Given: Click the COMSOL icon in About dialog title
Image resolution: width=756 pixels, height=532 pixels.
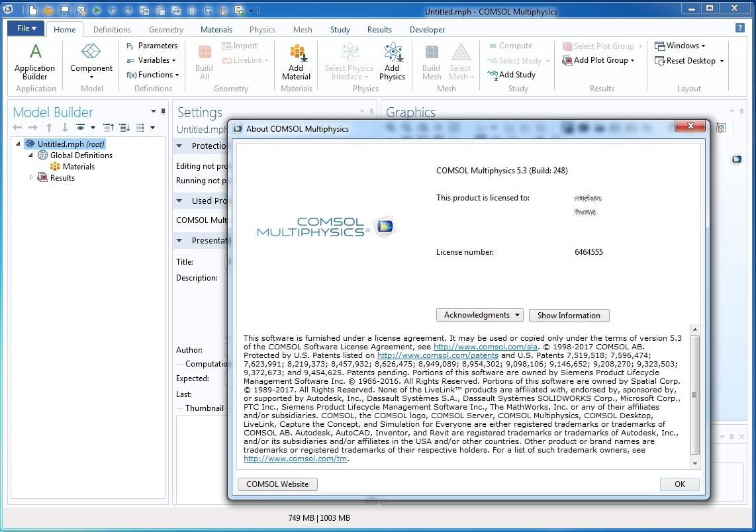Looking at the screenshot, I should (x=238, y=129).
